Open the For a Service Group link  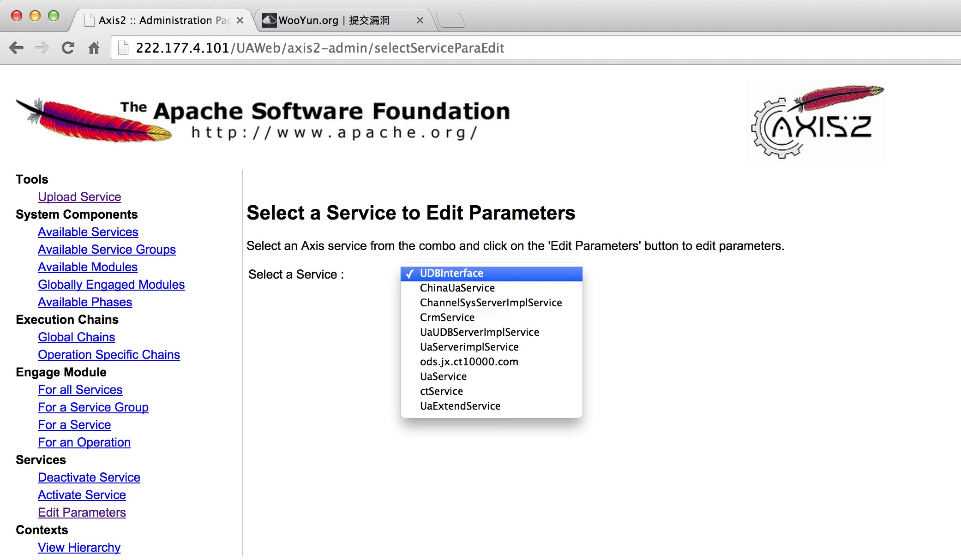(93, 407)
